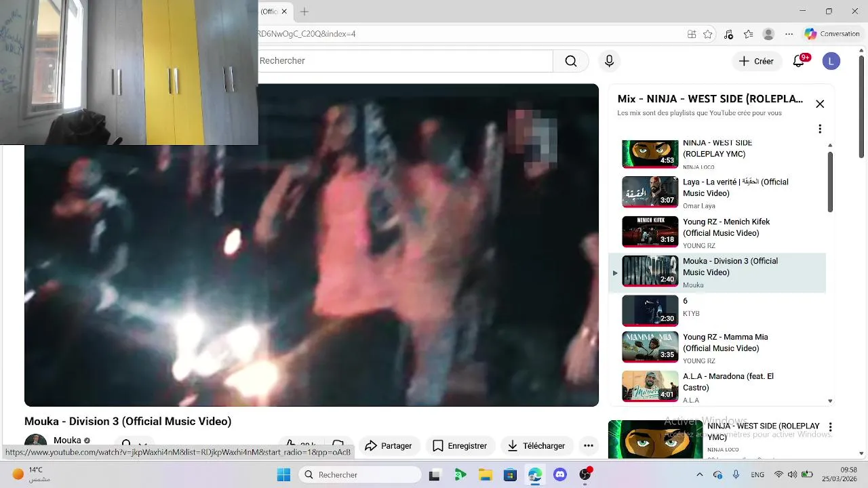
Task: Play the track titled '6' by KTYB
Action: point(717,312)
